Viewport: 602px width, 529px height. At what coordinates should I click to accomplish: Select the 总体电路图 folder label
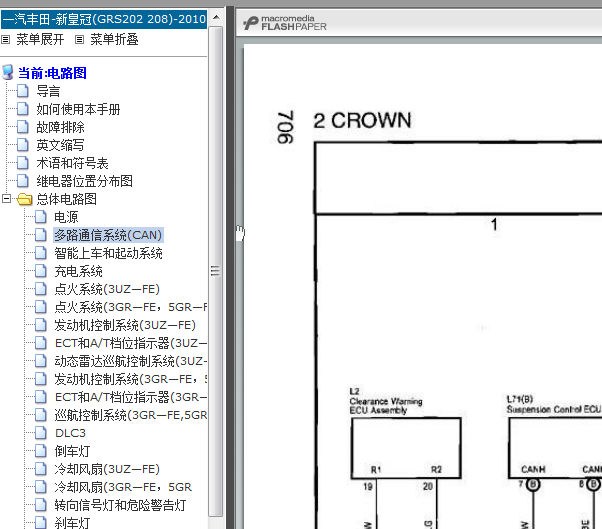pos(66,199)
